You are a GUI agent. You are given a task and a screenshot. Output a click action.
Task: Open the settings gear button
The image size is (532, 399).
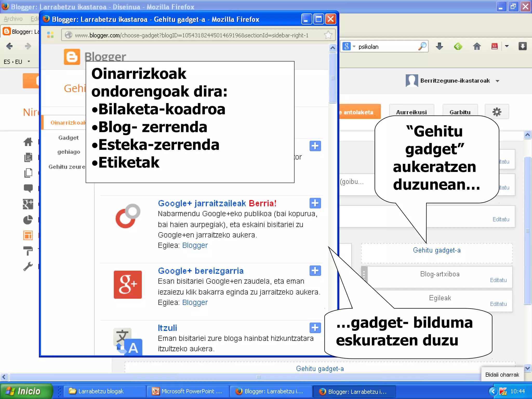click(x=497, y=112)
